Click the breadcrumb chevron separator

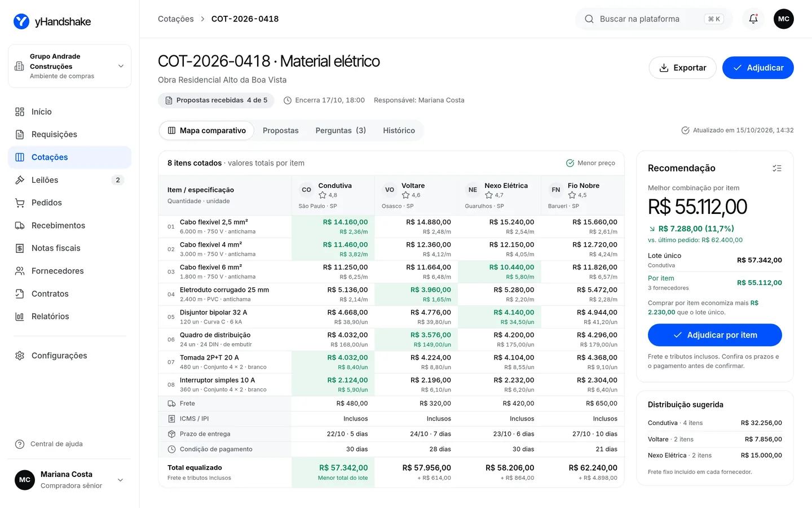(202, 19)
